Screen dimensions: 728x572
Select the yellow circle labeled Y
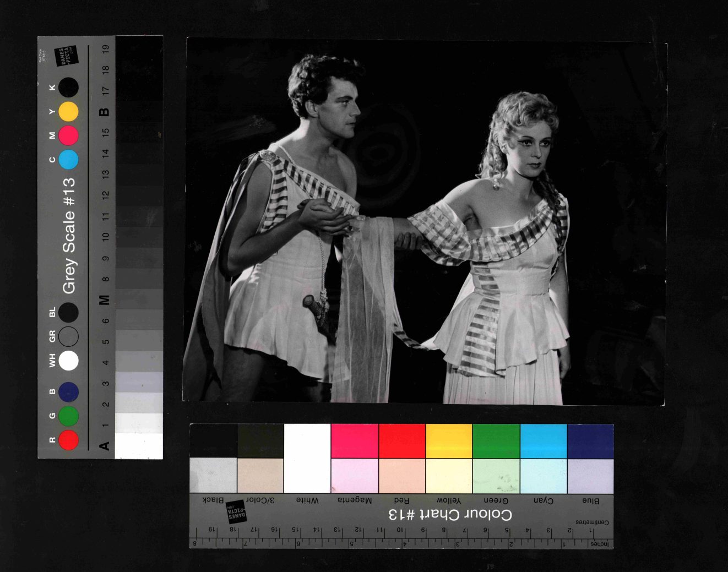[69, 112]
